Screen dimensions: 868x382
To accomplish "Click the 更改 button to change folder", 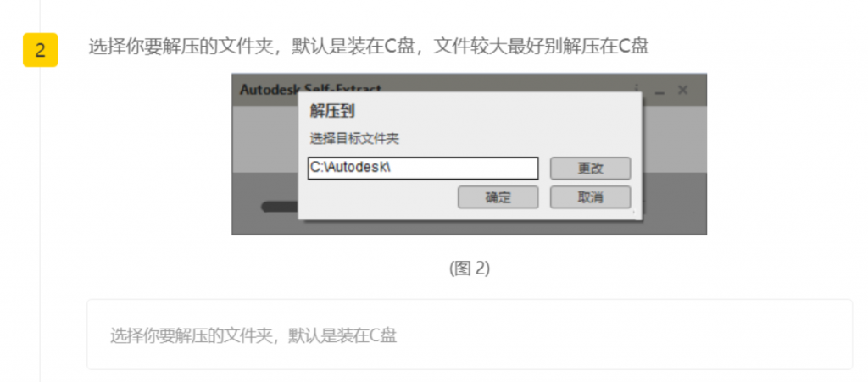I will click(590, 169).
